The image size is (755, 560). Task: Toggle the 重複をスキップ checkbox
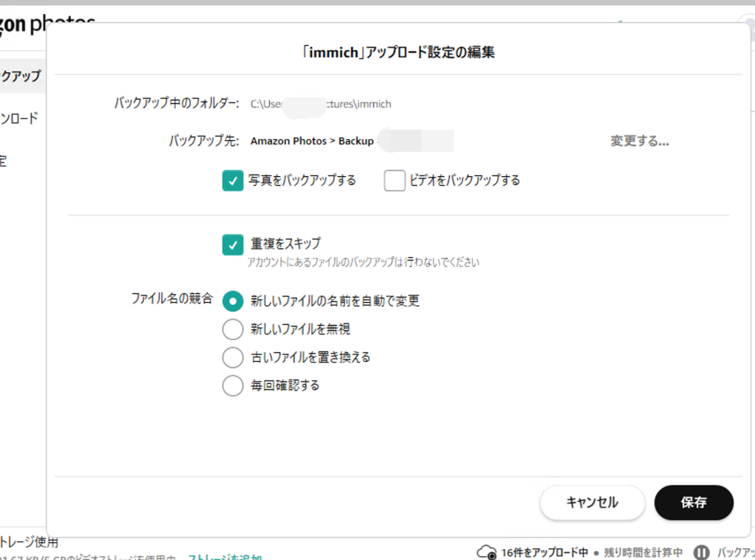coord(233,244)
